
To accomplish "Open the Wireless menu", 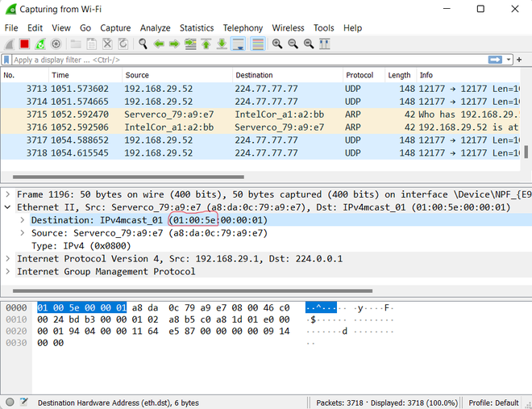I will pos(288,28).
